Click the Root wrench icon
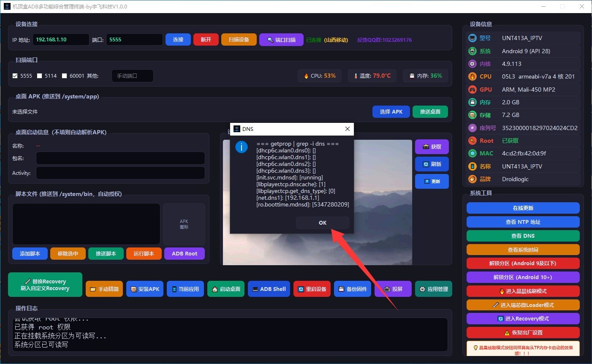 (473, 141)
